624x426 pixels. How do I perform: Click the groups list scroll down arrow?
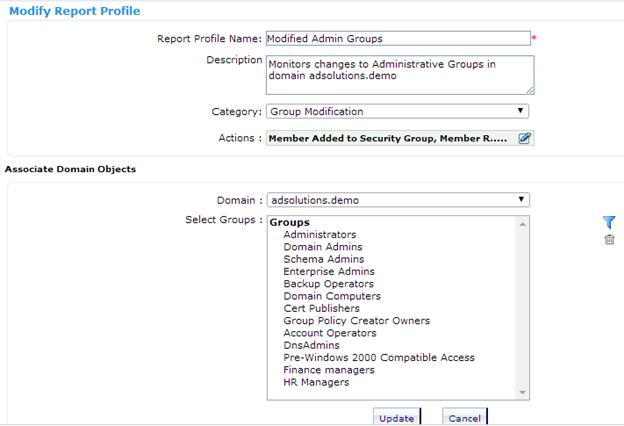pyautogui.click(x=523, y=393)
